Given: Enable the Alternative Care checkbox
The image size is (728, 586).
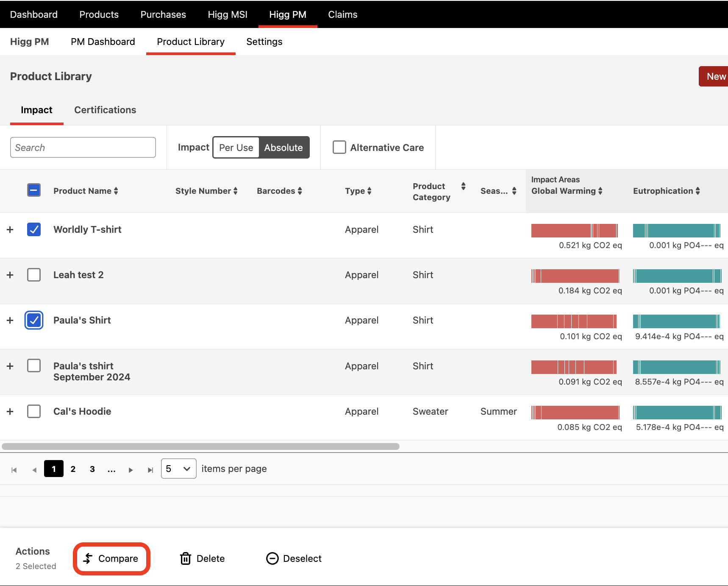Looking at the screenshot, I should [x=339, y=147].
